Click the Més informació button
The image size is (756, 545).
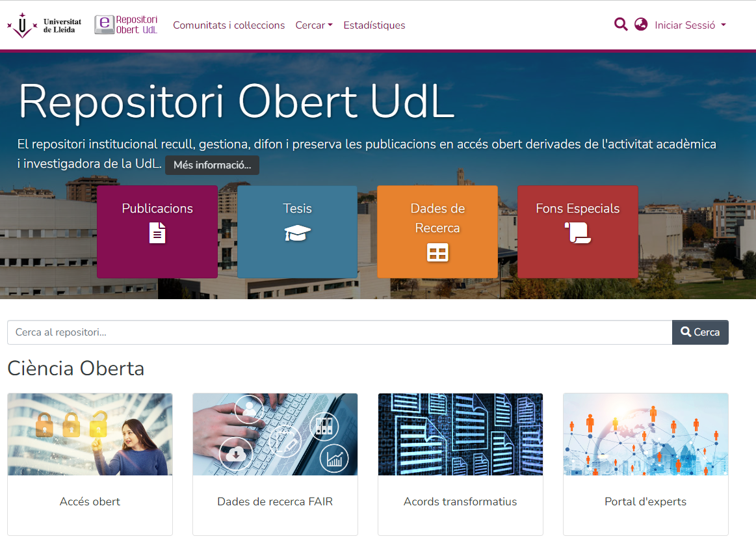[x=212, y=165]
